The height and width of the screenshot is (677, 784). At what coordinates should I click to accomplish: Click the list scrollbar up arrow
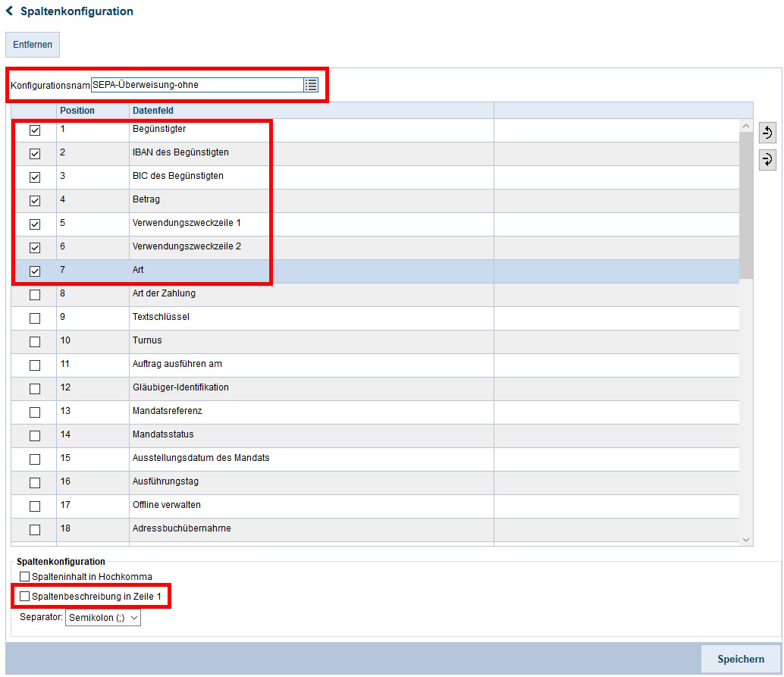point(746,126)
